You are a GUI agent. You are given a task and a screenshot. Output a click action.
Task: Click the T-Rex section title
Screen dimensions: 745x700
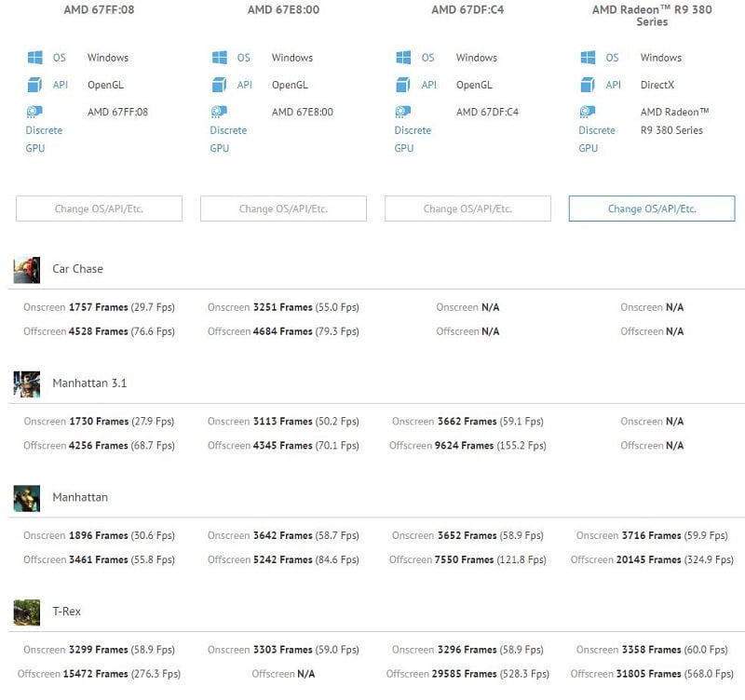[66, 612]
